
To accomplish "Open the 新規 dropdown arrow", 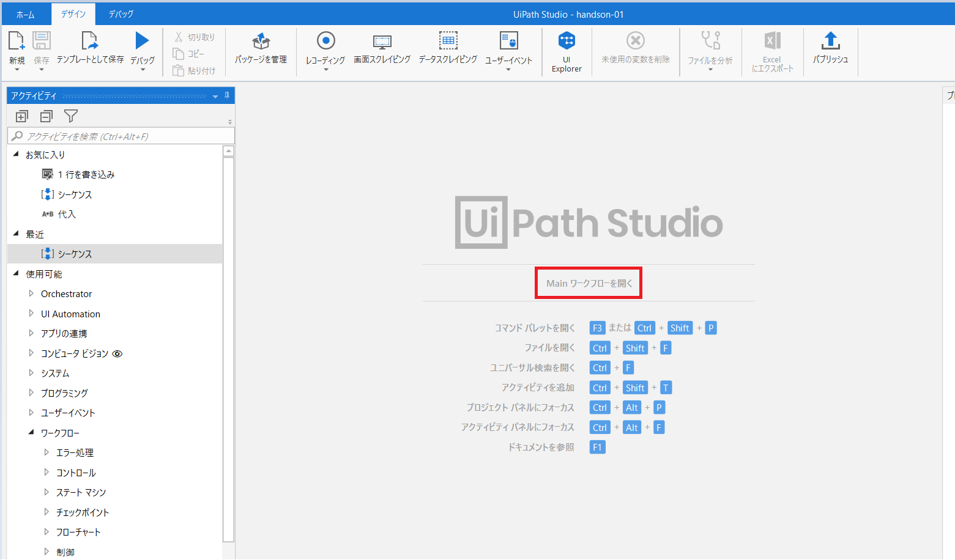I will coord(17,70).
